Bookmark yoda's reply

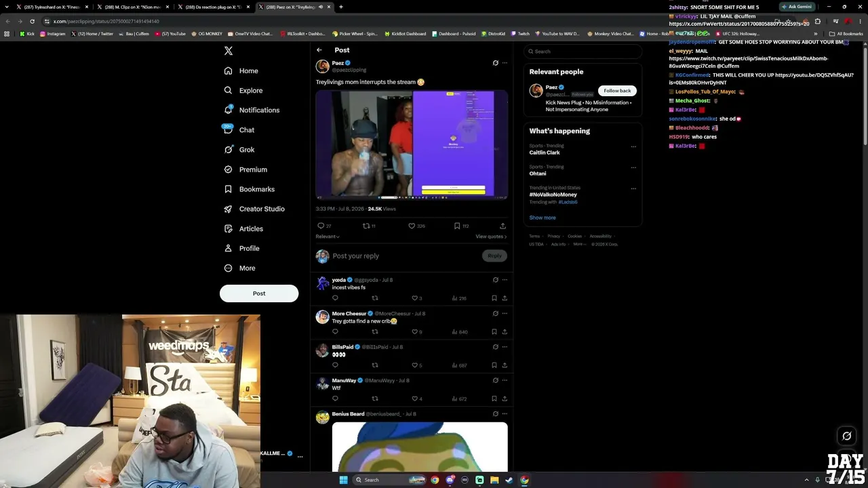point(494,298)
